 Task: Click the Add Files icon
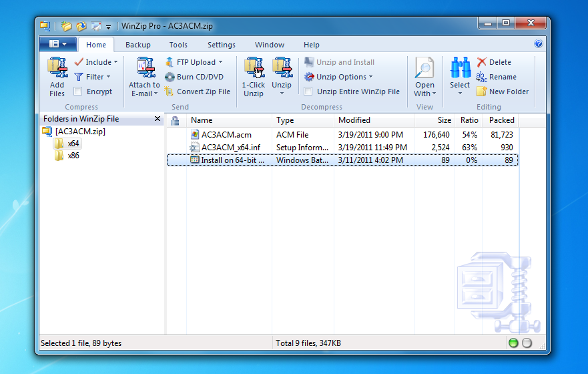(x=57, y=67)
